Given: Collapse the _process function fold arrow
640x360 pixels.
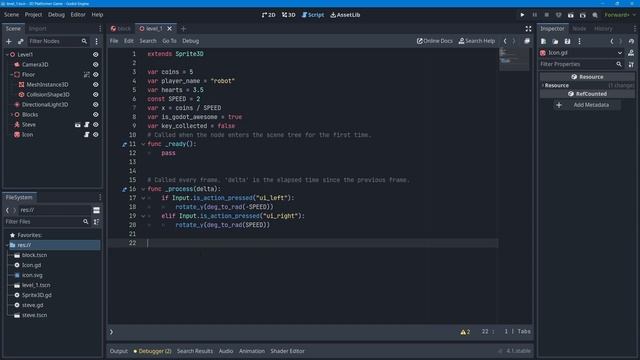Looking at the screenshot, I should point(143,189).
